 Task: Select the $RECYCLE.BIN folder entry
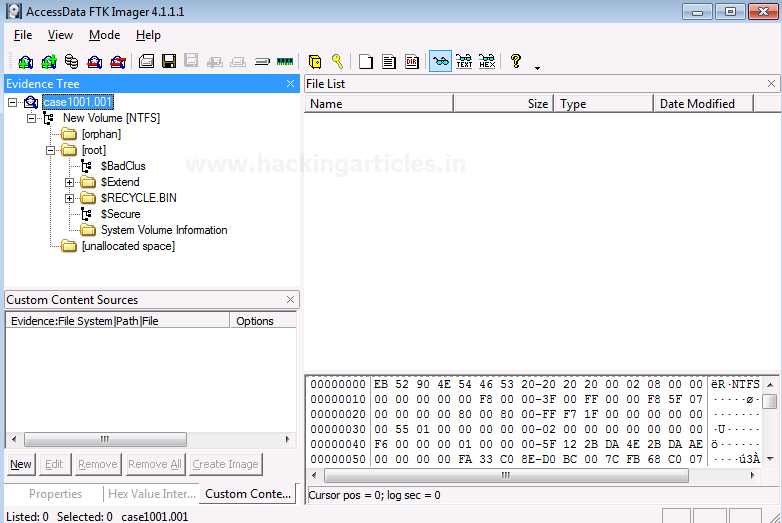click(139, 198)
